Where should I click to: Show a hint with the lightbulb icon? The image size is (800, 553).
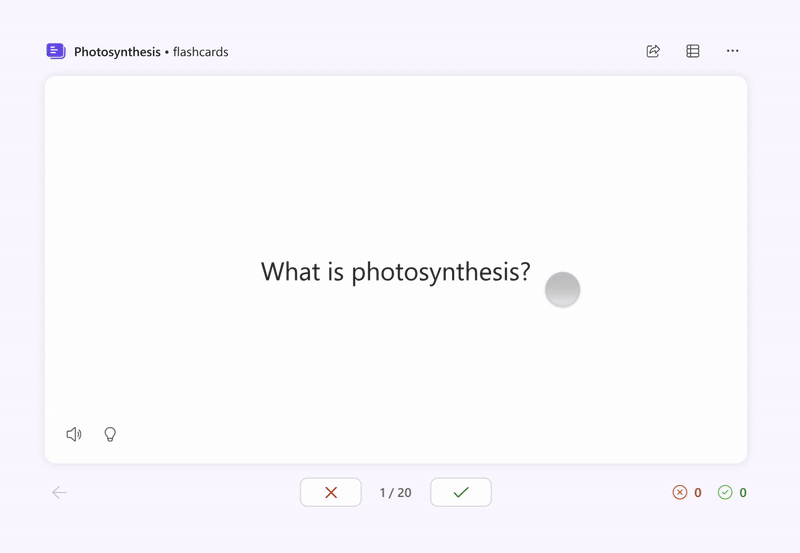tap(110, 434)
